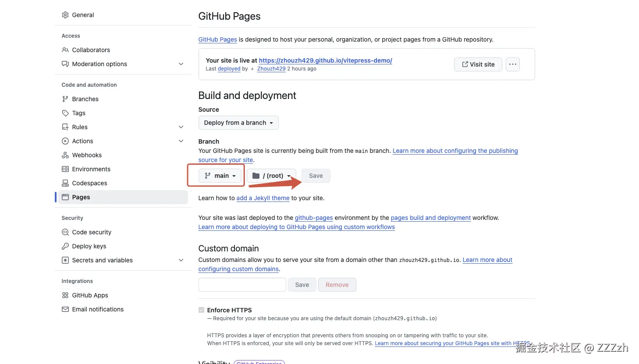Open the three-dots menu beside Visit site
The image size is (639, 364).
click(513, 64)
